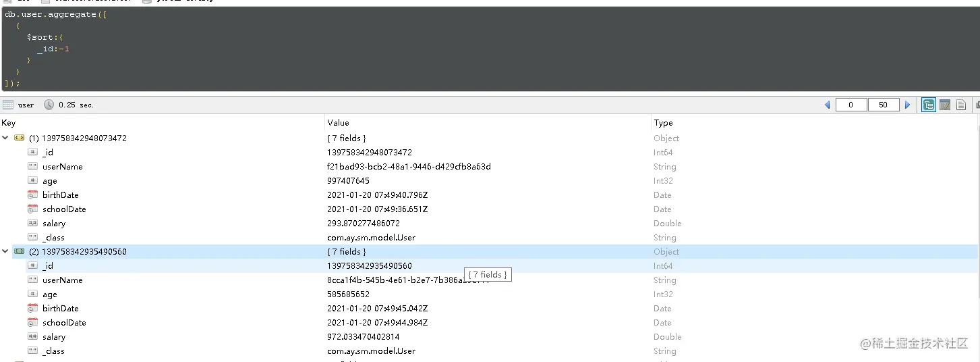Click into the aggregate query editor
The height and width of the screenshot is (362, 980).
click(x=405, y=49)
